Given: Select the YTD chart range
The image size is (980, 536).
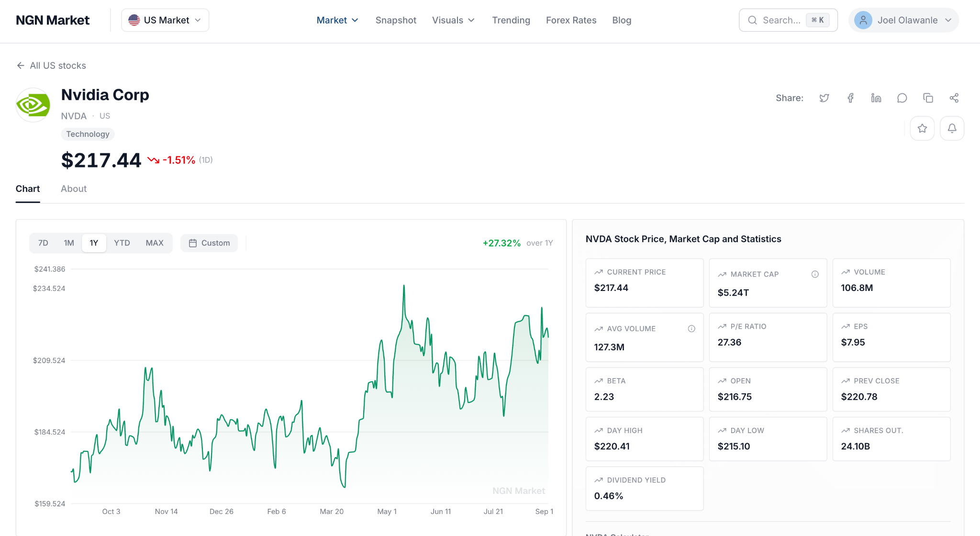Looking at the screenshot, I should click(122, 243).
